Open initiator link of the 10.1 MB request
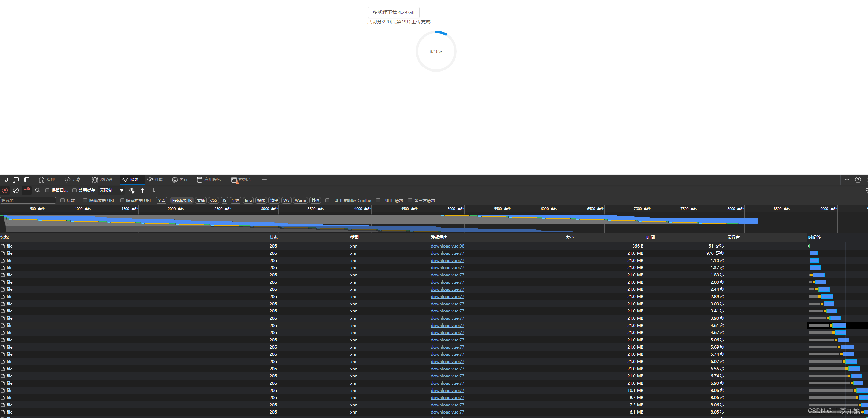The height and width of the screenshot is (418, 868). click(x=448, y=390)
